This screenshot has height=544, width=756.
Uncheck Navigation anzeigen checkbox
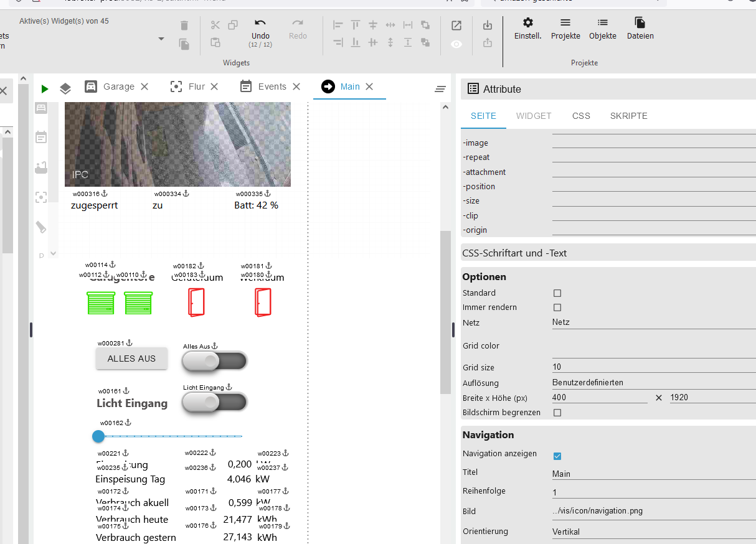[x=557, y=456]
